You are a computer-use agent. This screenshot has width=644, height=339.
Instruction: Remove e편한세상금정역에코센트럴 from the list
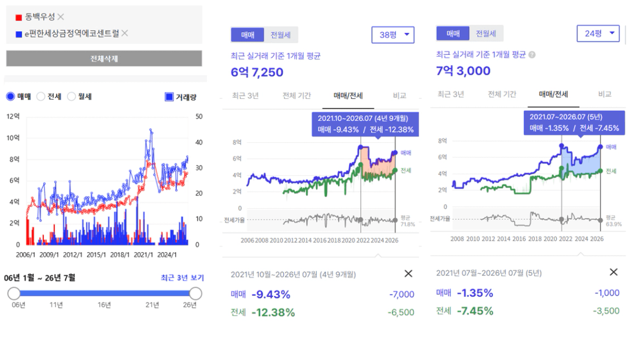coord(125,34)
